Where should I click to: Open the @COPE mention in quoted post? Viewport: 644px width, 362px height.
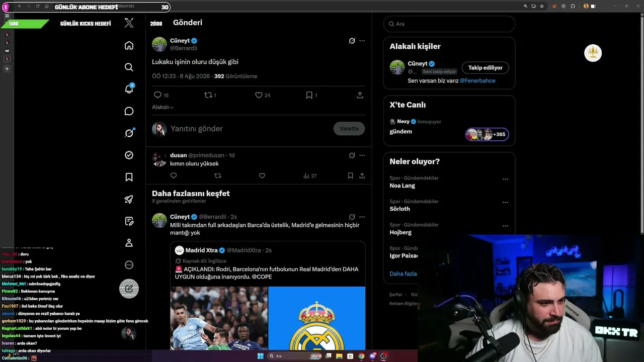[262, 277]
